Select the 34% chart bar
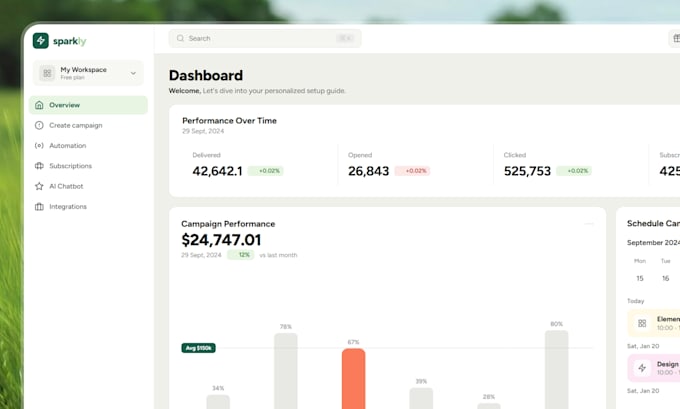Viewport: 680px width, 409px height. tap(218, 402)
